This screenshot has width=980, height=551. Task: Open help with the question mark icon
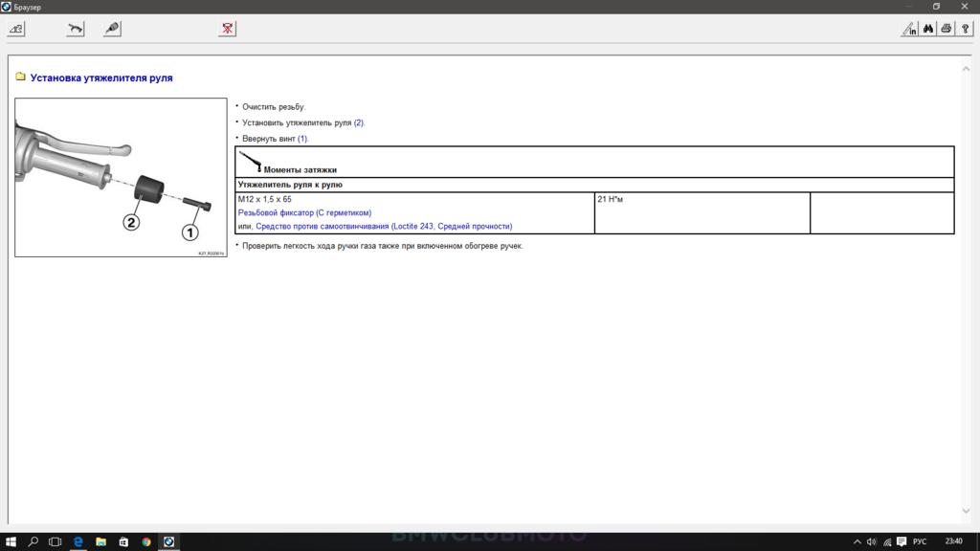(x=964, y=29)
